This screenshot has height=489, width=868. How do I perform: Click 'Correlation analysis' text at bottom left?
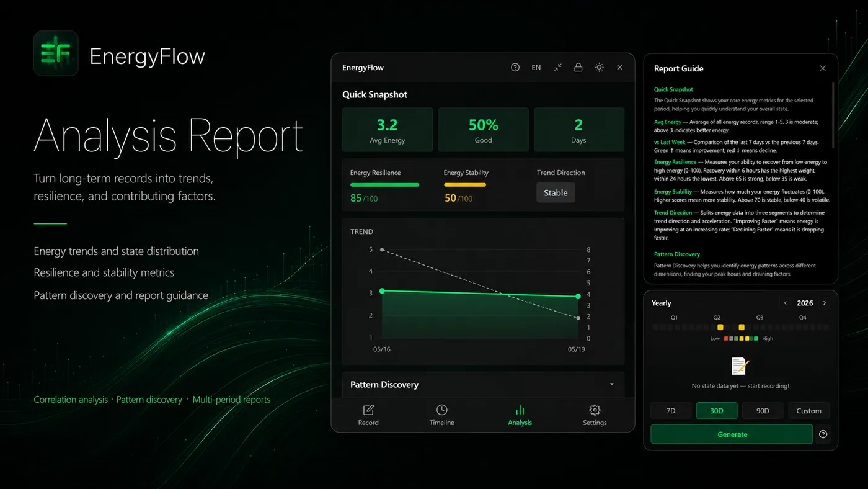point(71,400)
